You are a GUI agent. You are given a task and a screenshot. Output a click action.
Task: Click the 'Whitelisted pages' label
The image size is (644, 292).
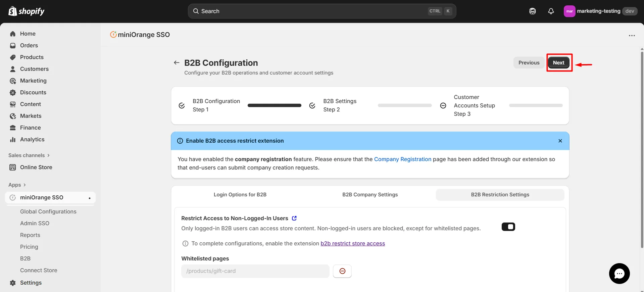click(205, 258)
